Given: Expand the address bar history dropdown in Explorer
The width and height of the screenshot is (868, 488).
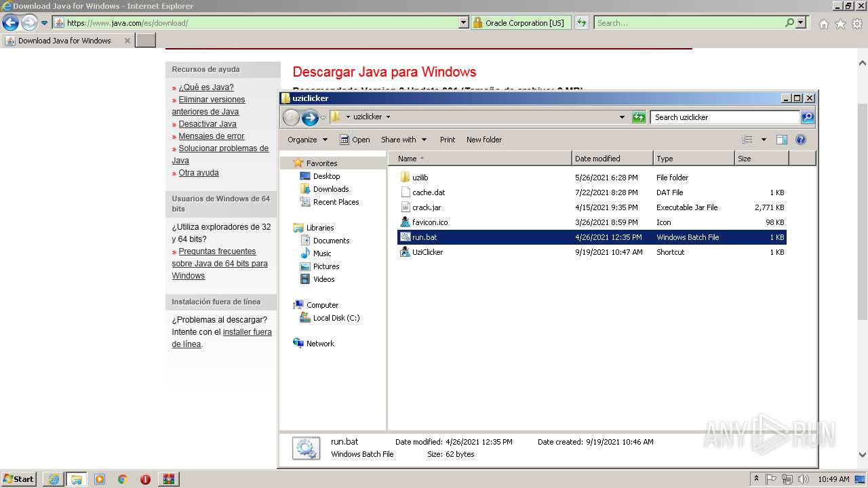Looking at the screenshot, I should (x=622, y=117).
